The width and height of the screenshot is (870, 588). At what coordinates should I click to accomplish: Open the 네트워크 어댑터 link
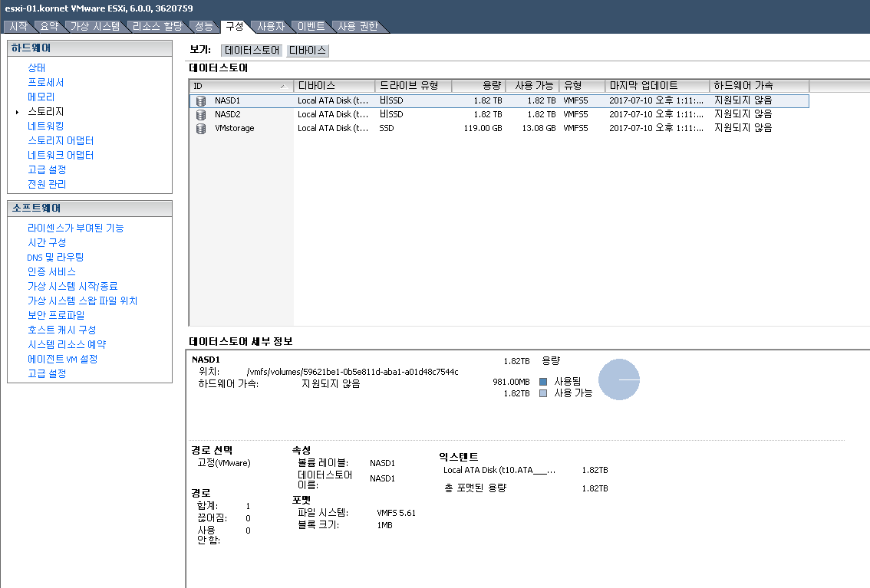pos(61,155)
